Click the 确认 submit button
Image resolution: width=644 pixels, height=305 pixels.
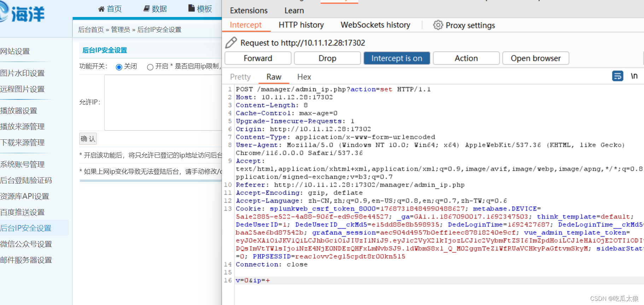click(x=88, y=139)
